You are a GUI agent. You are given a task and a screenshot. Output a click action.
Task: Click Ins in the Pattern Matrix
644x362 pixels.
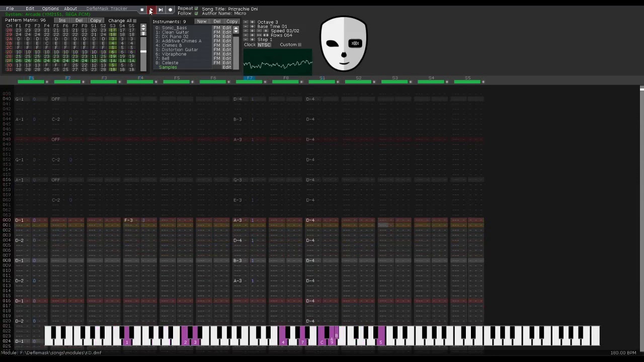click(x=62, y=21)
